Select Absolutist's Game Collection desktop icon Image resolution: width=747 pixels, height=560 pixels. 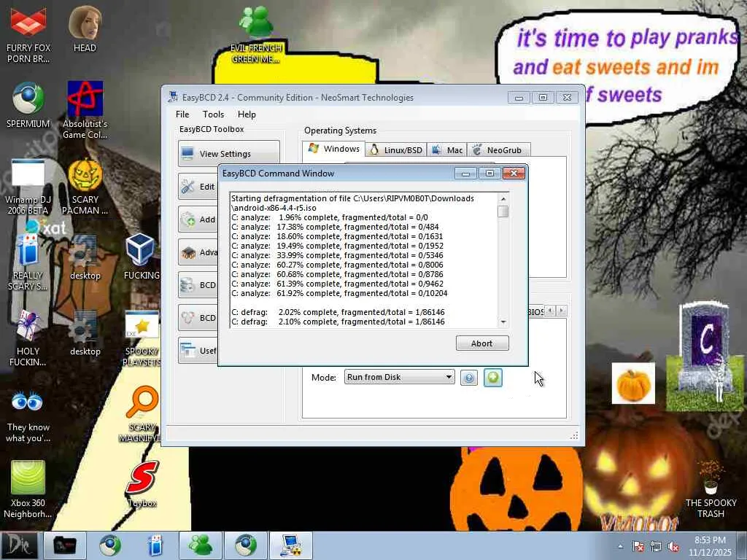click(x=85, y=109)
